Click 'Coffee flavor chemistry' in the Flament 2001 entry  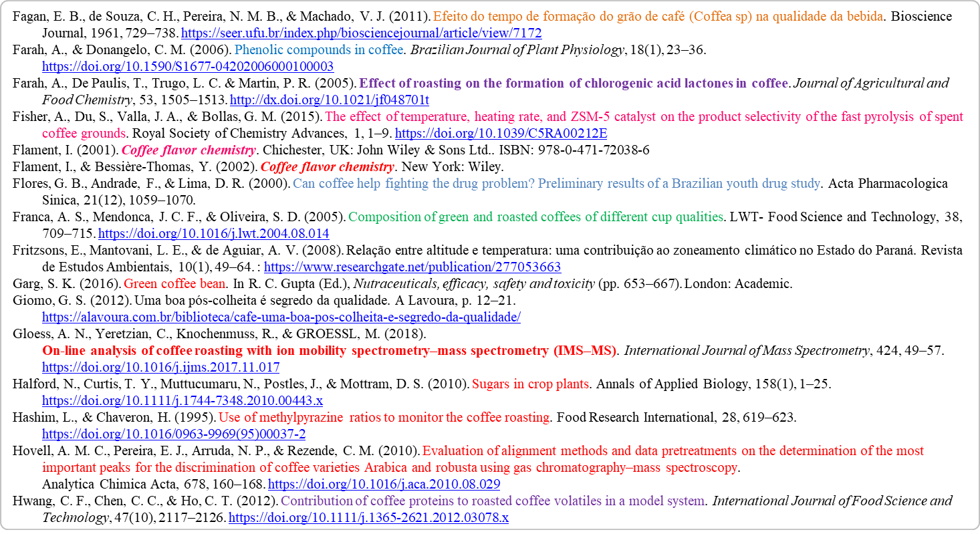pos(189,150)
